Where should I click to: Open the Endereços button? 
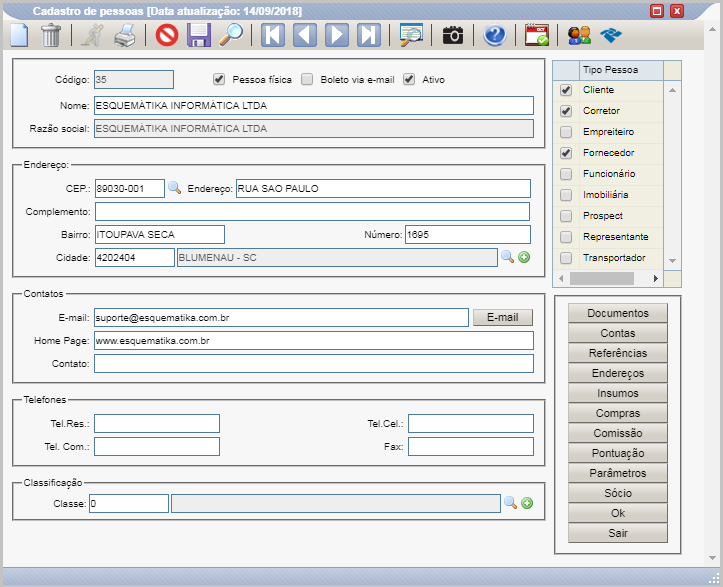(618, 373)
